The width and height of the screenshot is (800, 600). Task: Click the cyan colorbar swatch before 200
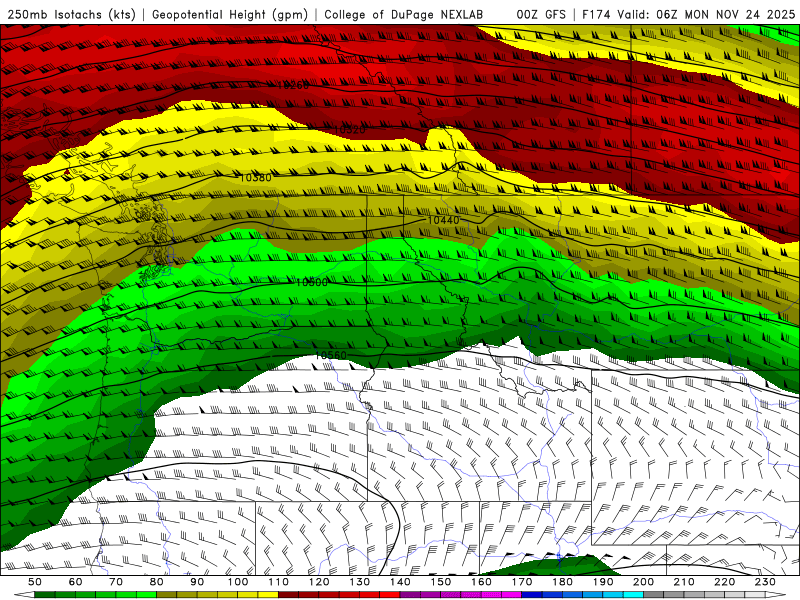pyautogui.click(x=634, y=595)
